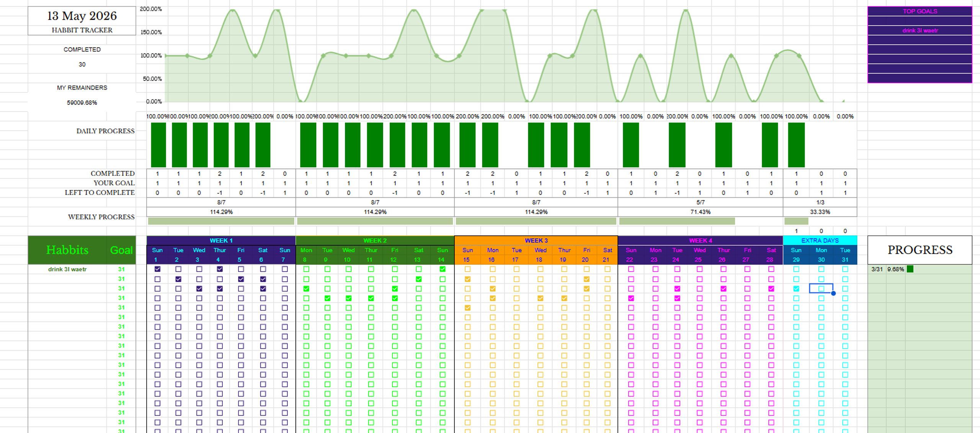The width and height of the screenshot is (980, 433).
Task: Click the 'DAILY PROGRESS' label
Action: 105,131
